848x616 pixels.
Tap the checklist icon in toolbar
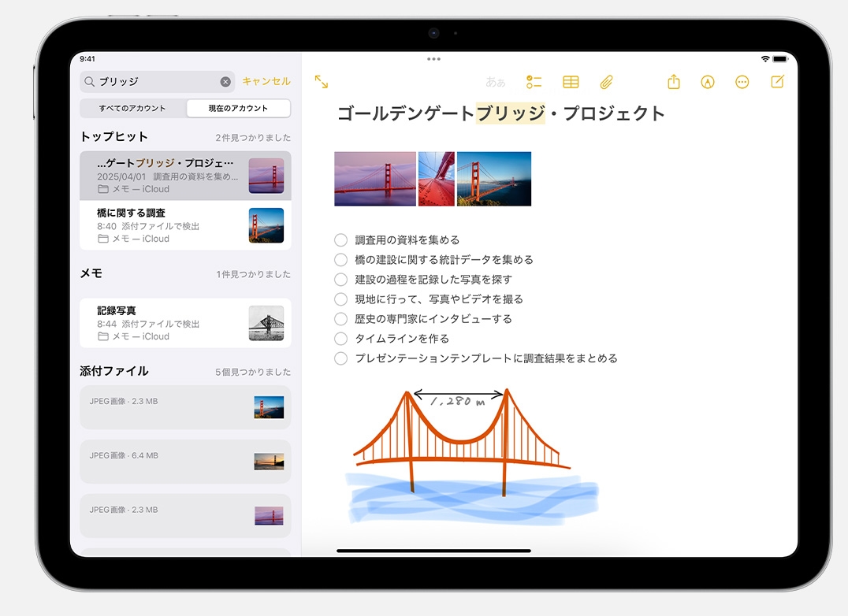(x=534, y=82)
